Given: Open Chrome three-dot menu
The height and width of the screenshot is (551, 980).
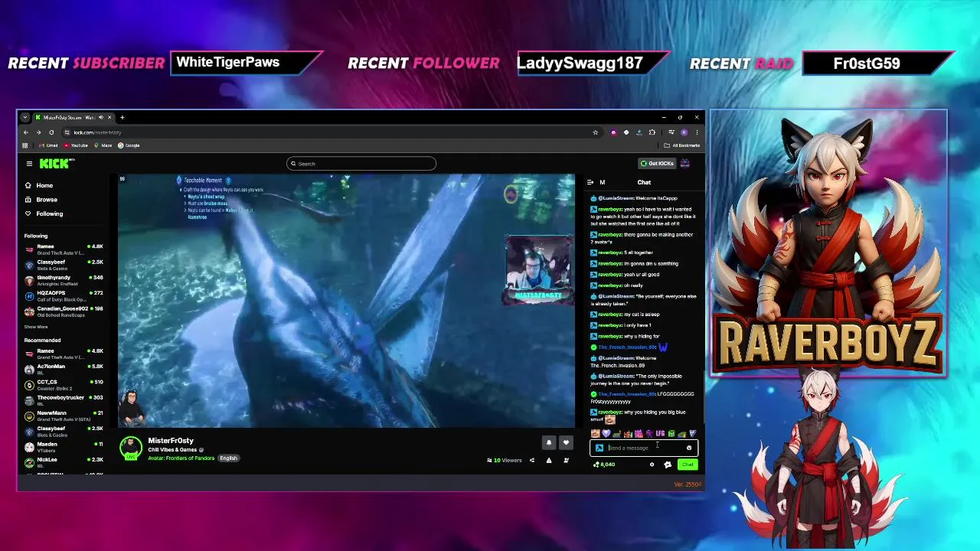Looking at the screenshot, I should pyautogui.click(x=697, y=132).
